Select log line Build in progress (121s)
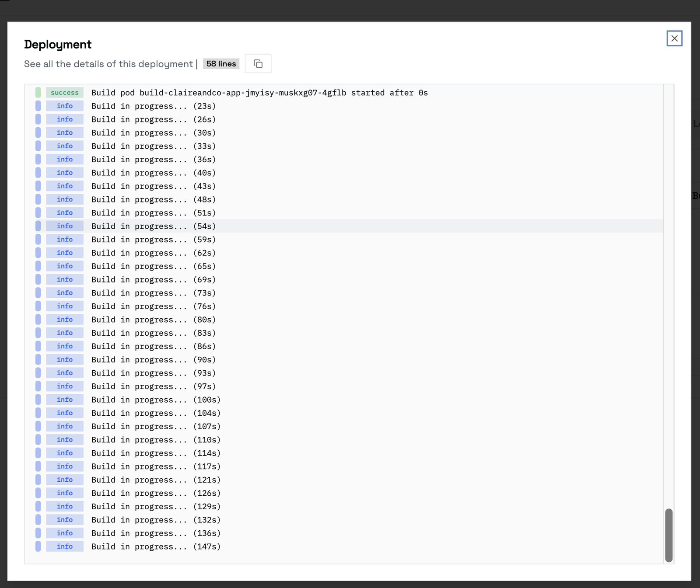700x588 pixels. (344, 480)
